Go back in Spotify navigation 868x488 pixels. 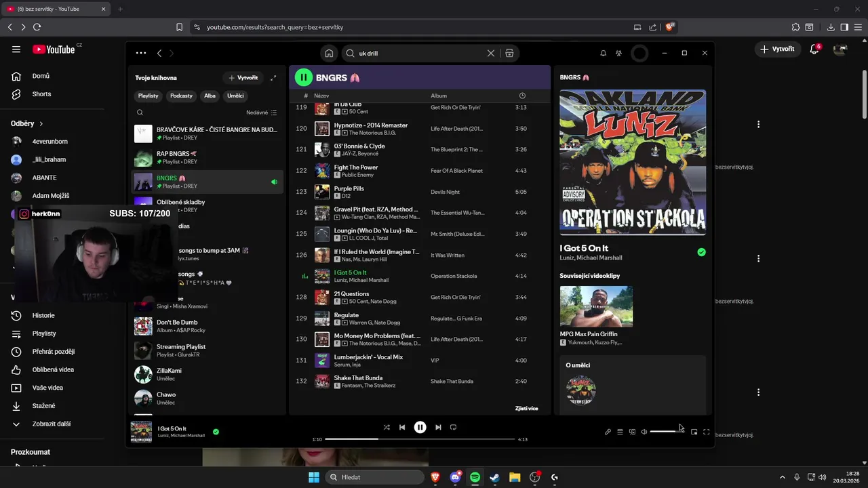tap(159, 53)
